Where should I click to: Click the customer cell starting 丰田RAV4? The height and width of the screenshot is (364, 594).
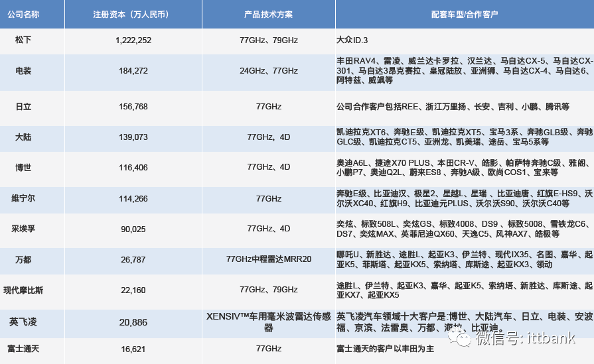pos(465,71)
